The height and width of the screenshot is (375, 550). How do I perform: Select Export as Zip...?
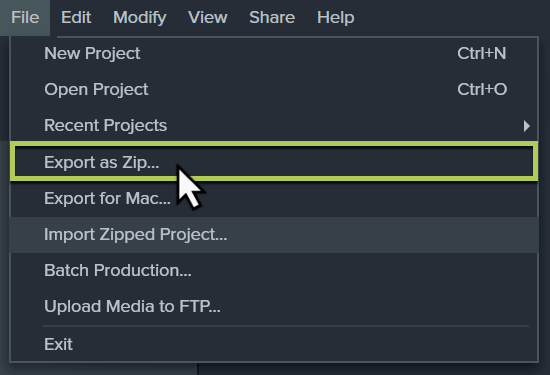click(274, 162)
